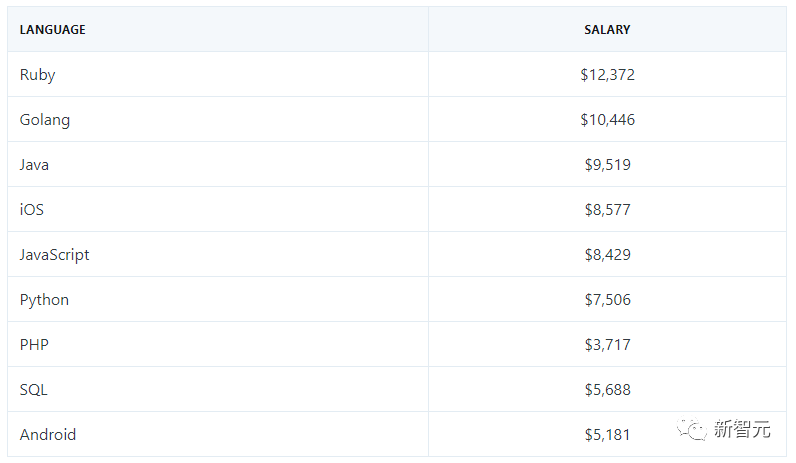The image size is (796, 463).
Task: Click the Python row label
Action: click(x=44, y=300)
